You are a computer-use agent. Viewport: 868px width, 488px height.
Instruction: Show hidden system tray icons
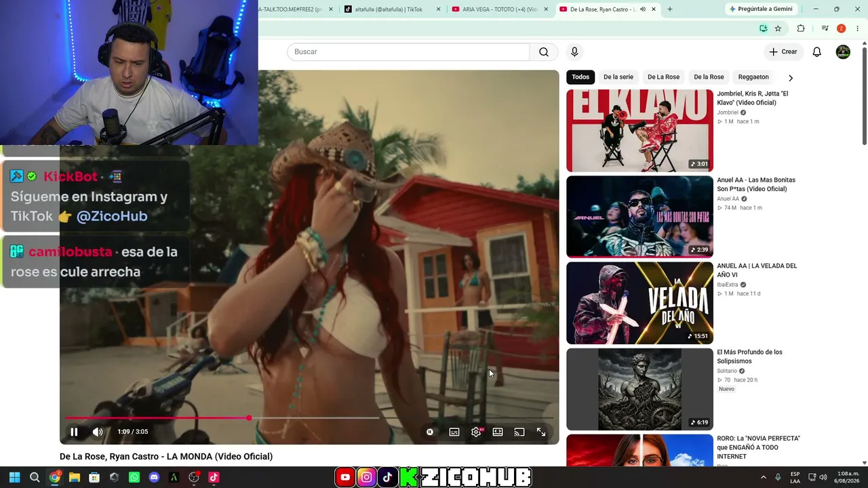(763, 477)
